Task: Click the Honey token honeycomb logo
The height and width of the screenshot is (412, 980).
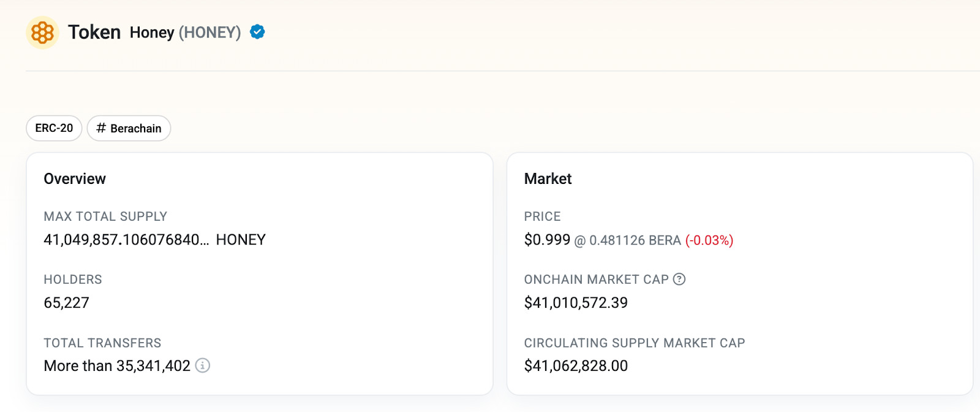Action: (41, 32)
